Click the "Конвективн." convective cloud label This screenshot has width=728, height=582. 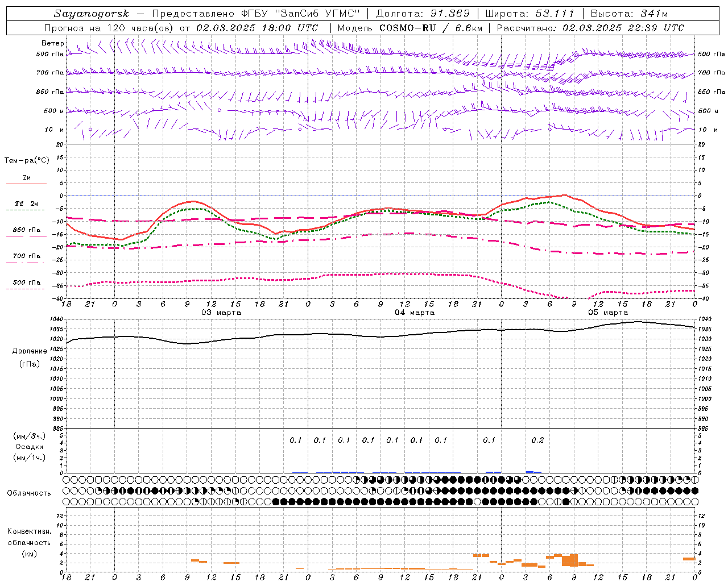point(29,531)
